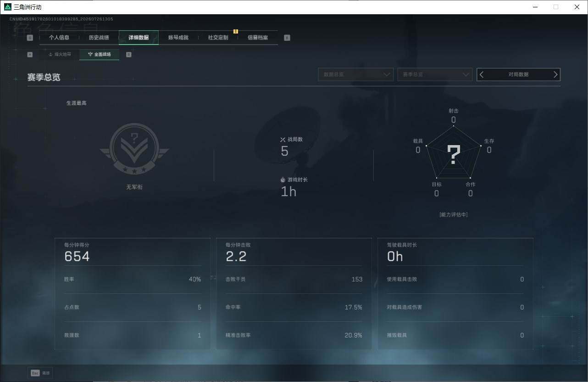588x382 pixels.
Task: Click the UID text at the top left
Action: [x=61, y=19]
